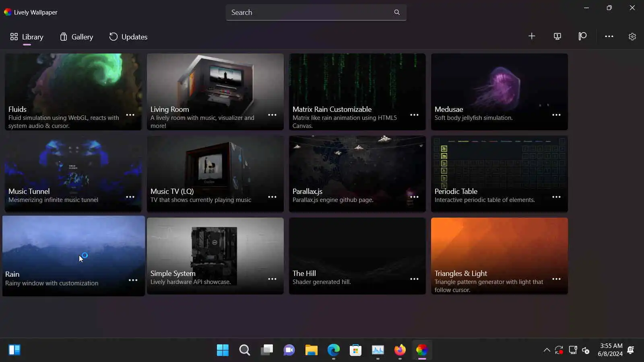This screenshot has width=644, height=362.
Task: Open the display control panel icon
Action: coord(557,36)
